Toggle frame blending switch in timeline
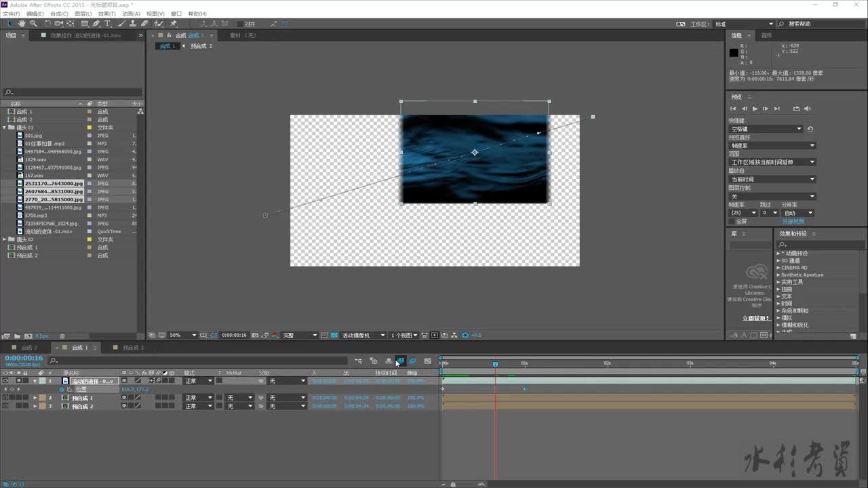Image resolution: width=868 pixels, height=488 pixels. (x=400, y=361)
